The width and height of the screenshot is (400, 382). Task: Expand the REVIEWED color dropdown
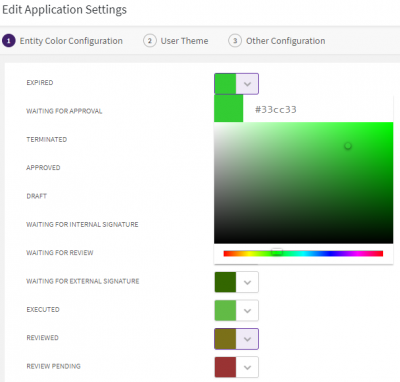pyautogui.click(x=247, y=339)
